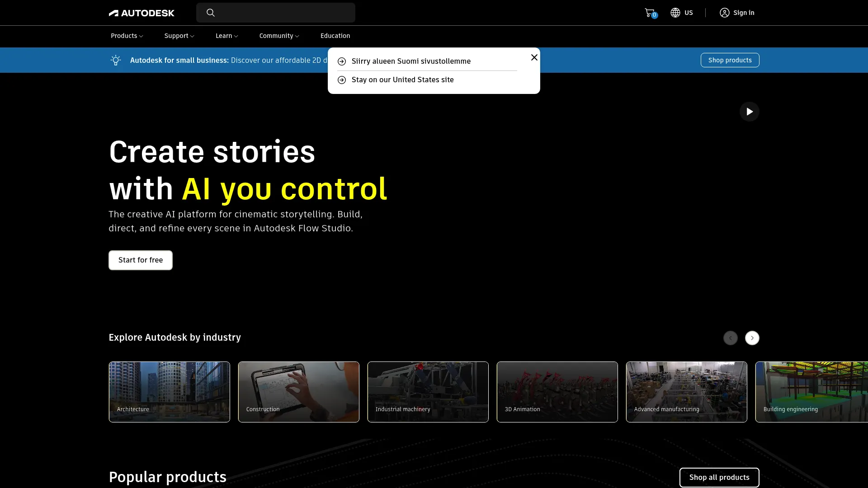Click arrow icon next to Siirry alueen Suomi
868x488 pixels.
[342, 61]
